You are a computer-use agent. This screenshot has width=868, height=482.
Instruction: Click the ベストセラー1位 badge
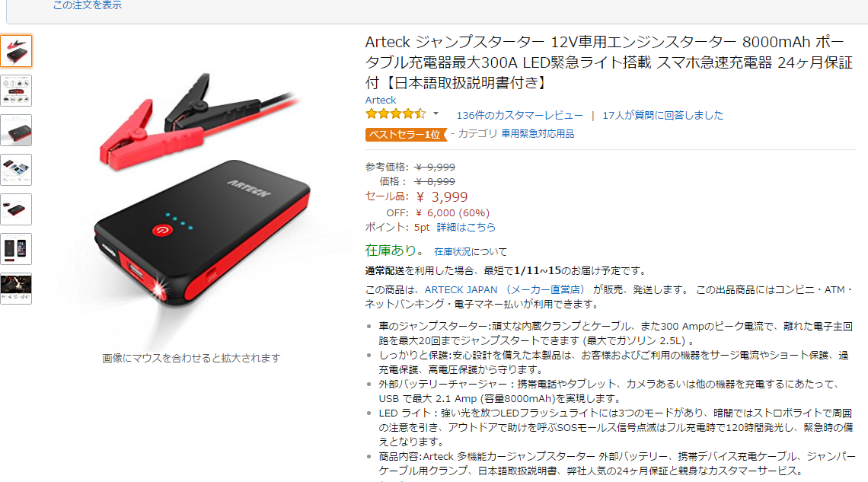point(406,135)
